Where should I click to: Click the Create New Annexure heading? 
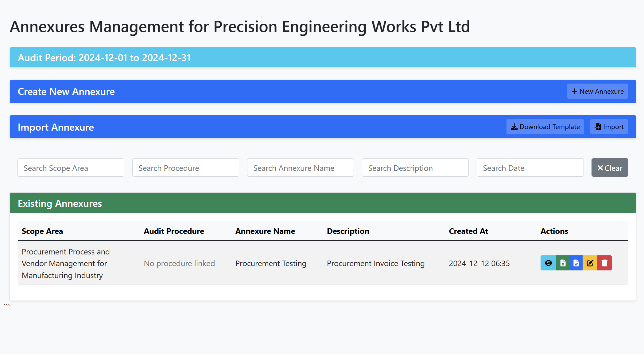[x=66, y=92]
